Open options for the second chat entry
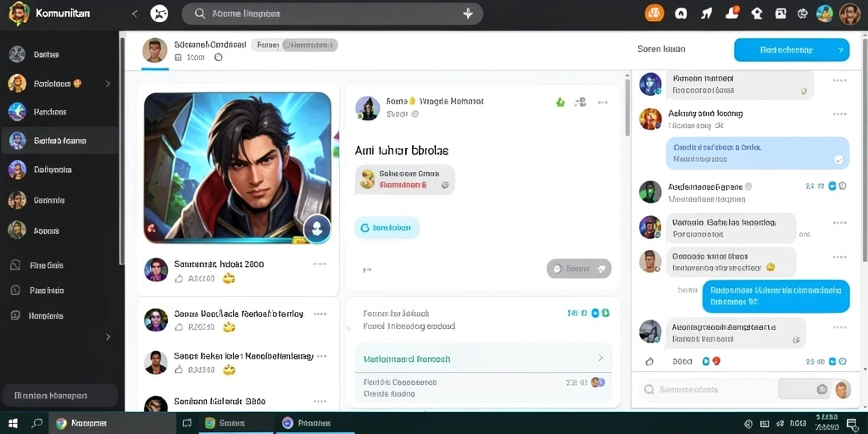868x434 pixels. coord(840,114)
